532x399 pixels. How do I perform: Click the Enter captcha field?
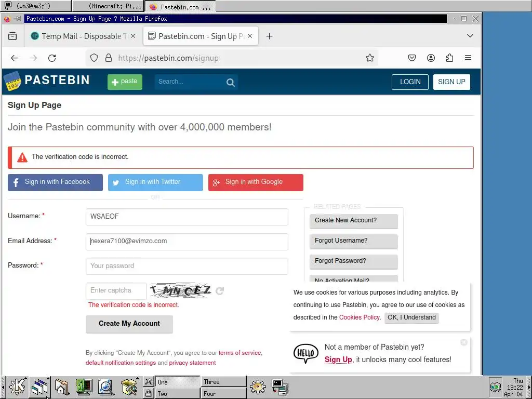point(116,291)
